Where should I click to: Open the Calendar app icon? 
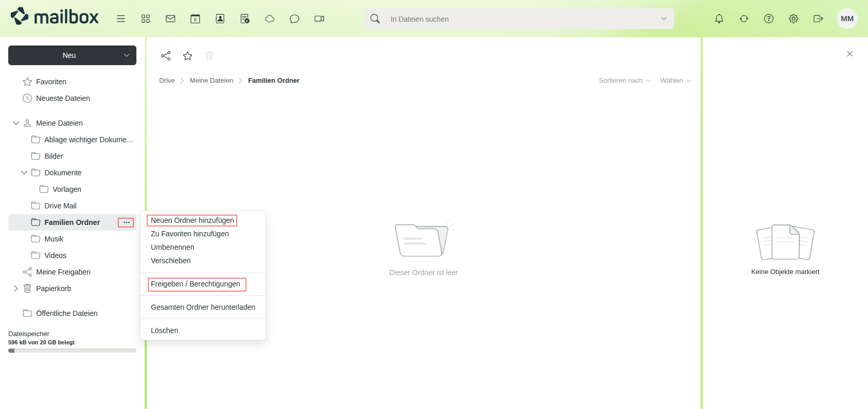(x=195, y=19)
